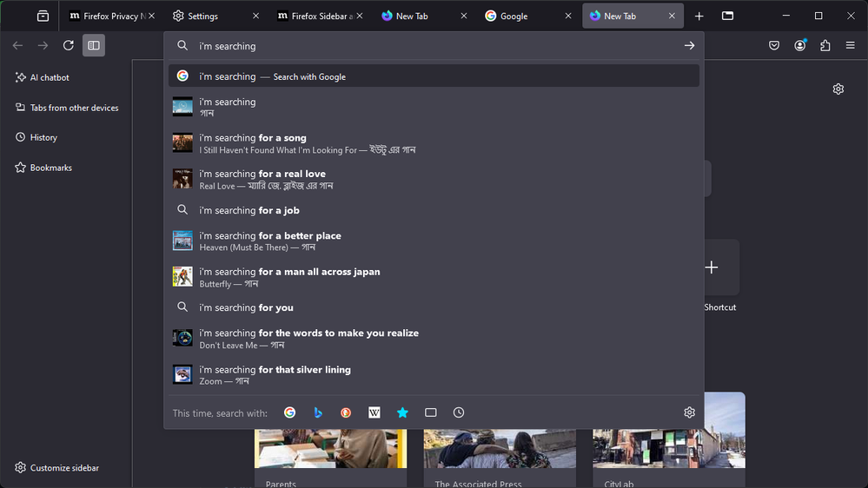Open the Extensions puzzle icon
Viewport: 868px width, 488px height.
coord(825,45)
